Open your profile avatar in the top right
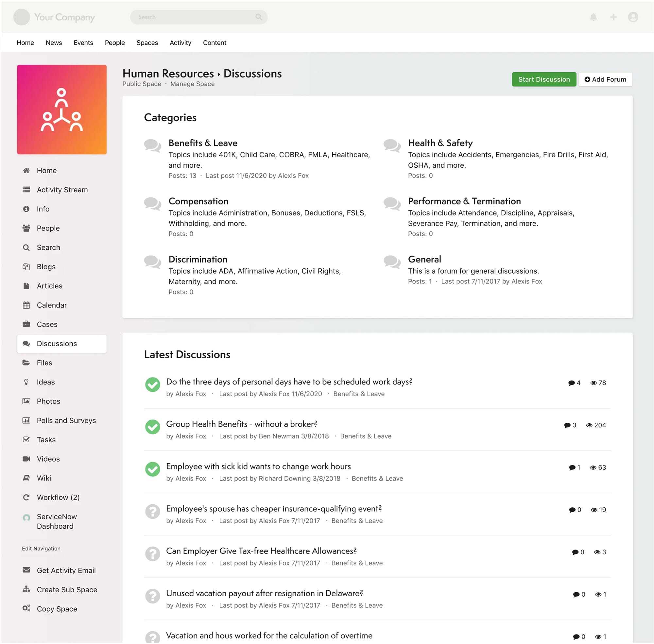Screen dimensions: 654x644 coord(633,17)
